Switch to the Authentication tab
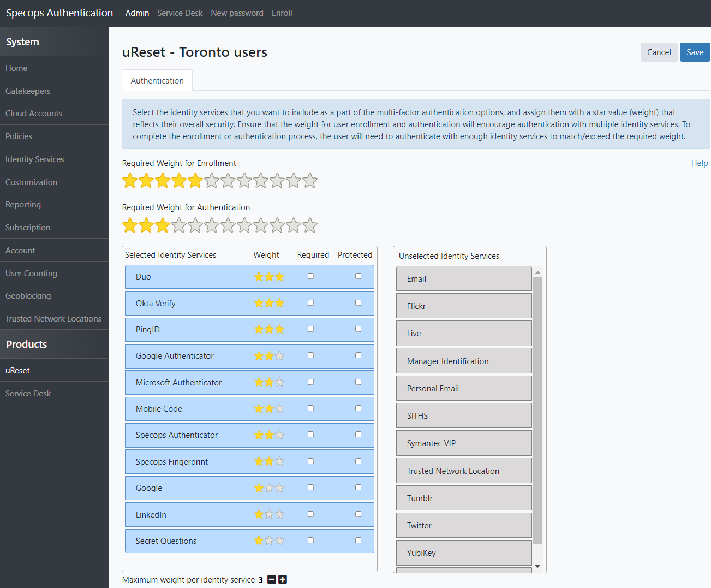The height and width of the screenshot is (588, 711). click(157, 81)
